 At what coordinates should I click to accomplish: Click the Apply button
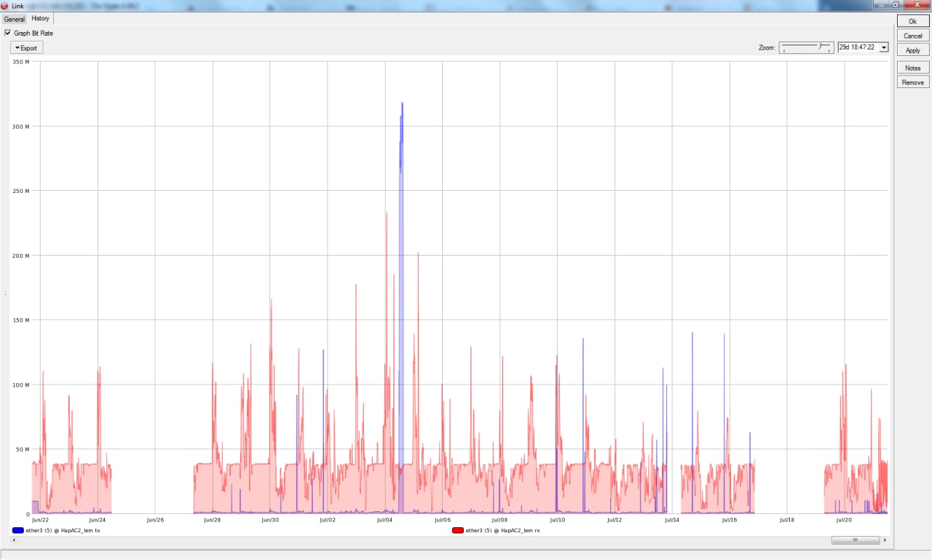[913, 50]
